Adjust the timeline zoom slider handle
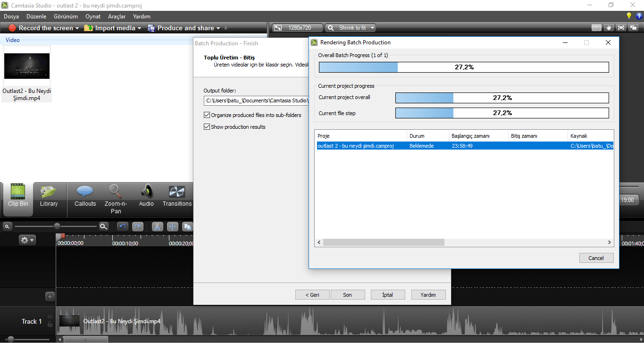Viewport: 644px width, 343px height. [57, 226]
